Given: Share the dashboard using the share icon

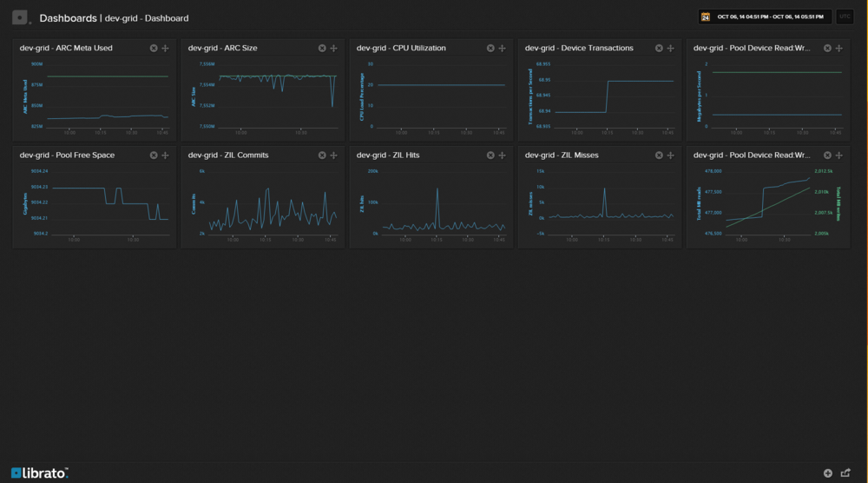Looking at the screenshot, I should [x=845, y=473].
